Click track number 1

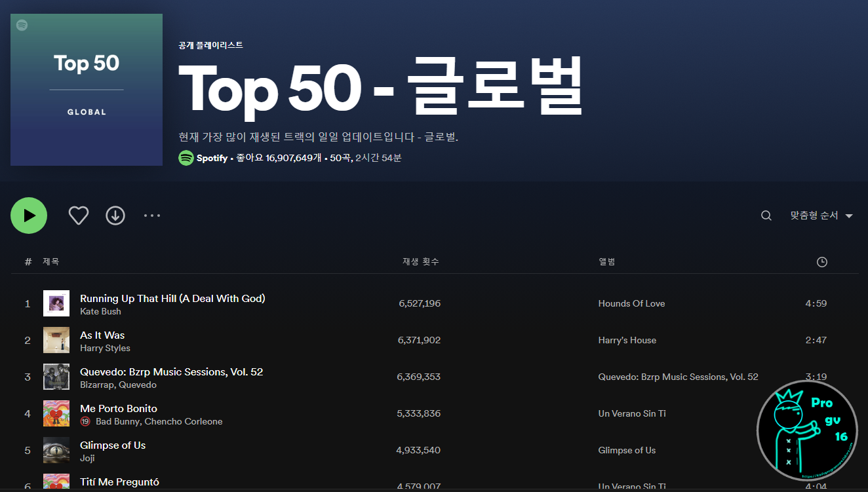pos(28,303)
